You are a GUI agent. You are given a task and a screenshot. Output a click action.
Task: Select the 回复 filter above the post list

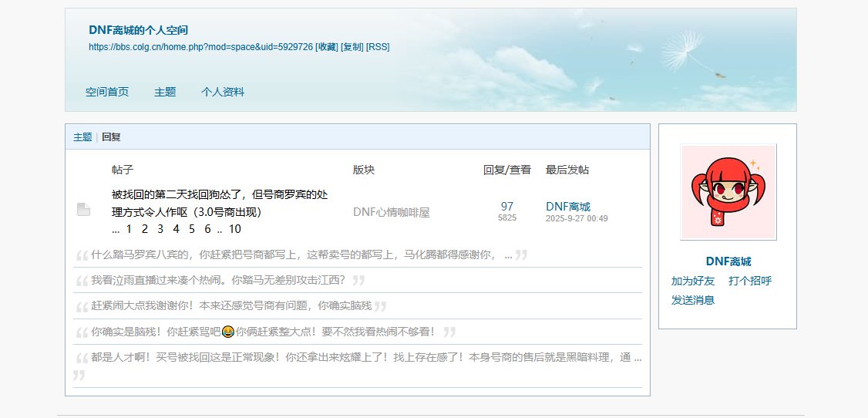(111, 137)
